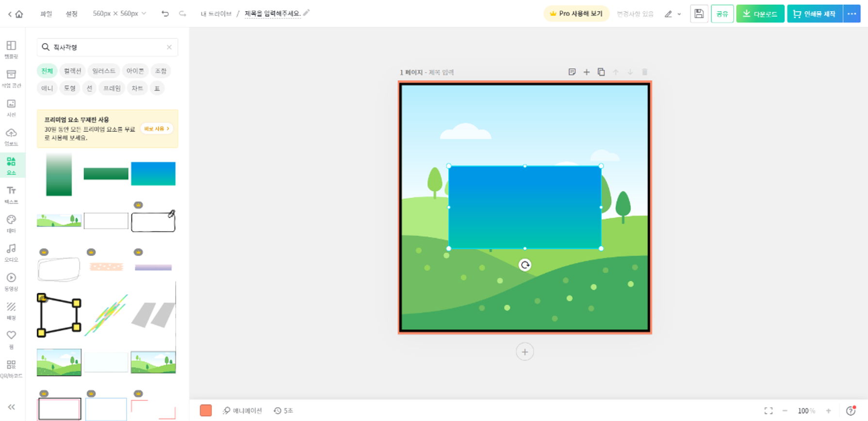Add the vertical green gradient rectangle element
Viewport: 868px width, 421px height.
coord(59,174)
